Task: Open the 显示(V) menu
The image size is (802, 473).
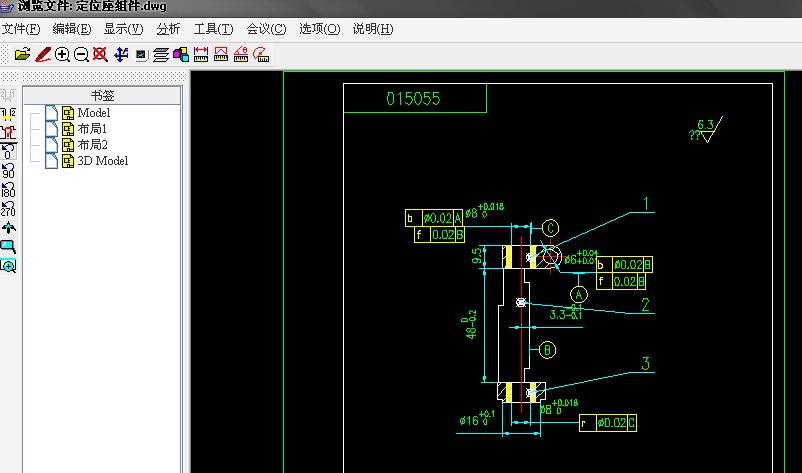Action: coord(123,29)
